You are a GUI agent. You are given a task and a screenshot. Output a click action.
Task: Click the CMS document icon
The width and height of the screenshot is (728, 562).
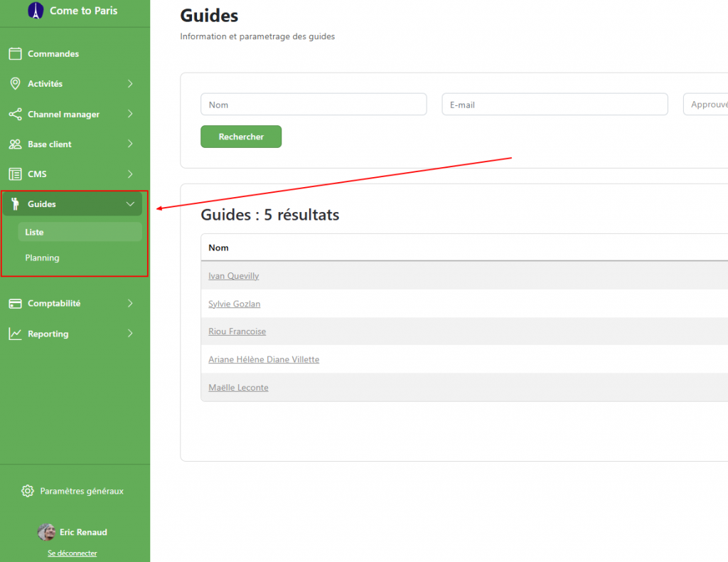[15, 174]
